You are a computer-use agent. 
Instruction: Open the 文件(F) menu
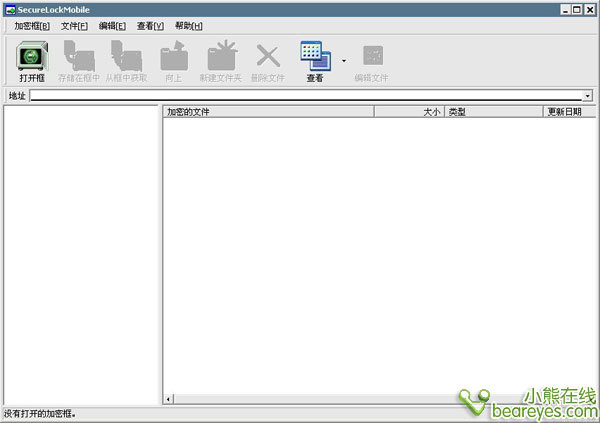point(74,26)
